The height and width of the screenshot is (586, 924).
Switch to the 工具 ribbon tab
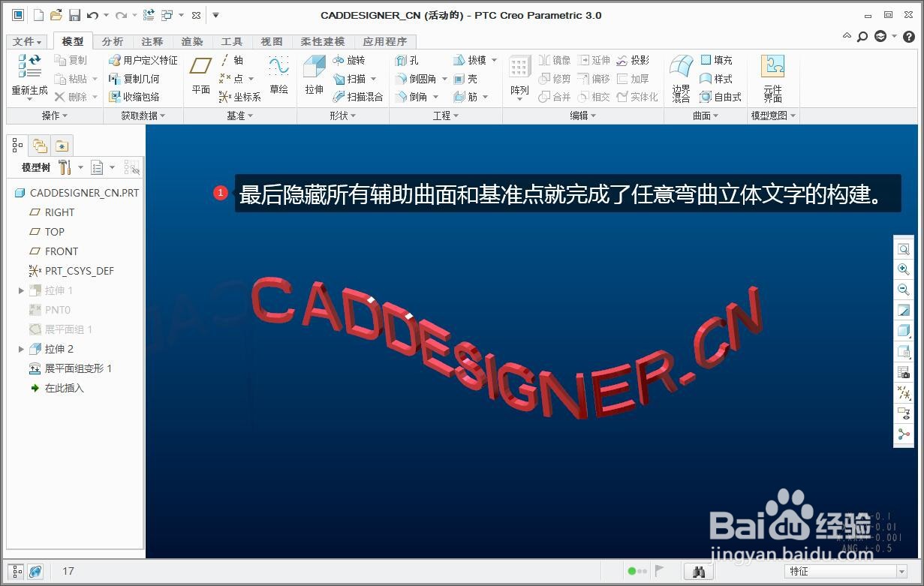(x=232, y=42)
